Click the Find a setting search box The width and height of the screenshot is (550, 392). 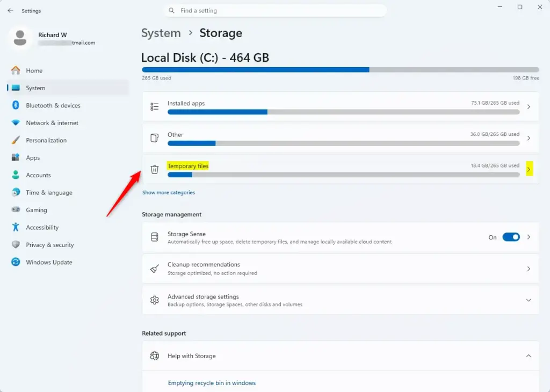tap(276, 11)
